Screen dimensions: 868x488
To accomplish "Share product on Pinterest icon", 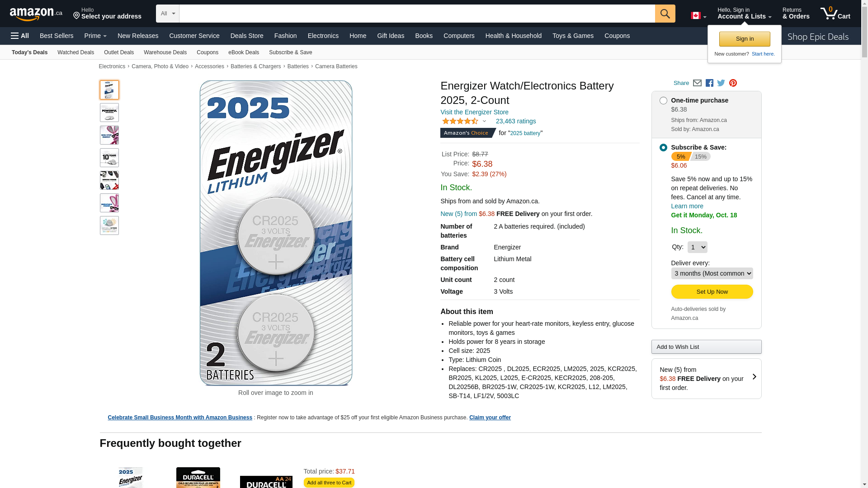I will point(733,83).
